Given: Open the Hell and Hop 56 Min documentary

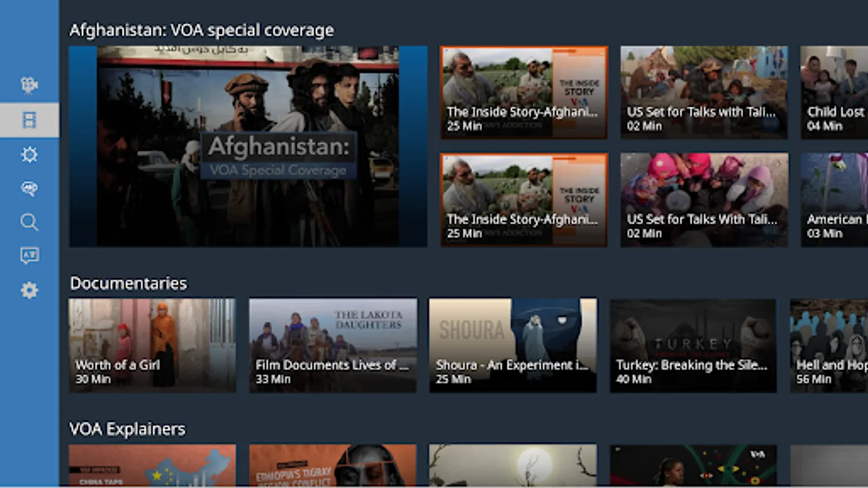Looking at the screenshot, I should click(x=829, y=345).
